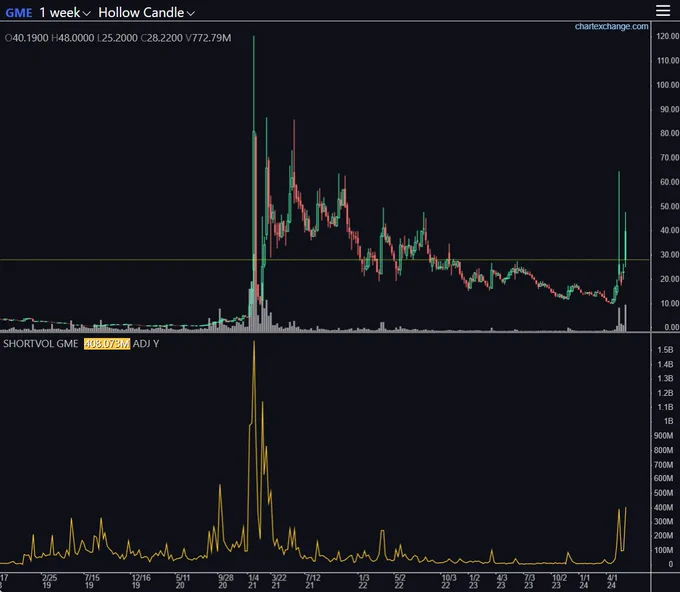Click the latest 2024 candle at chart's right
Viewport: 680px width, 592px height.
pyautogui.click(x=625, y=239)
